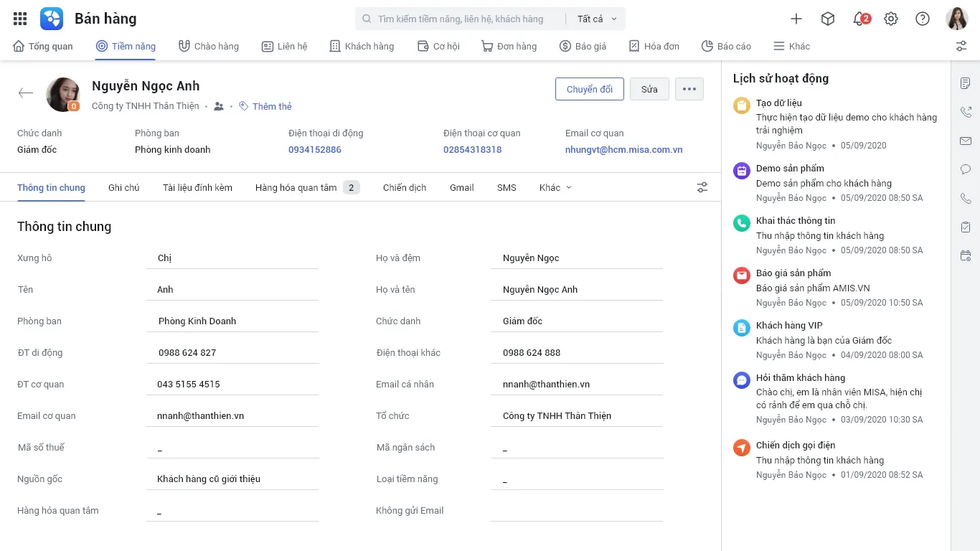
Task: Click the Sửa edit button
Action: click(649, 89)
